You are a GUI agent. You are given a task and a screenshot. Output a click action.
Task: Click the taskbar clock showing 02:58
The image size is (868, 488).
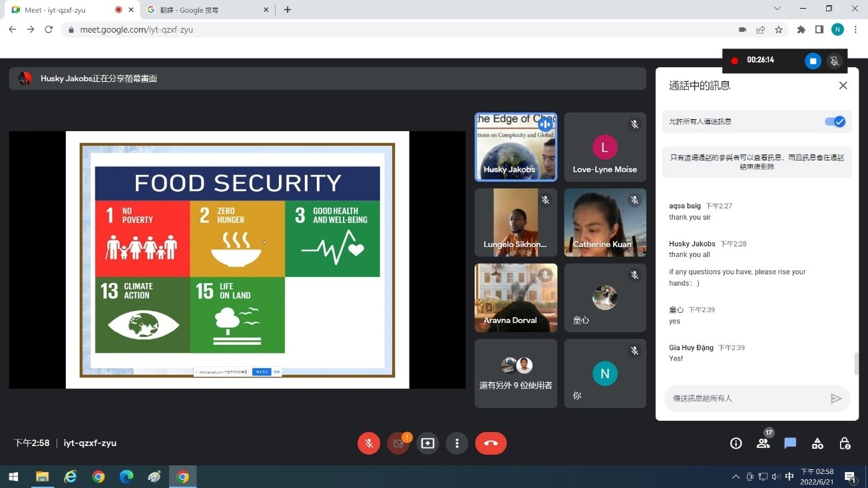(x=817, y=477)
